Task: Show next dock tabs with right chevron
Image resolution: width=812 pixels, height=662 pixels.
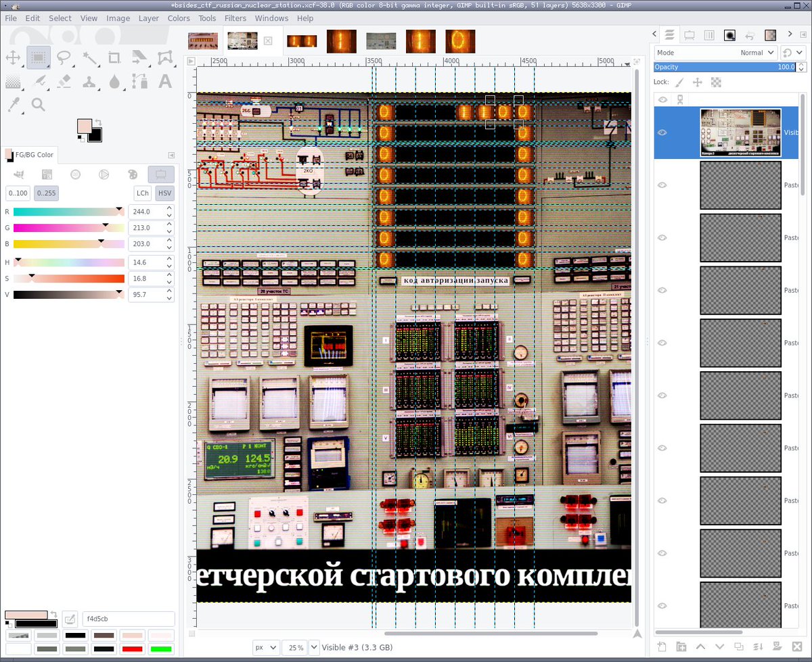Action: (x=790, y=34)
